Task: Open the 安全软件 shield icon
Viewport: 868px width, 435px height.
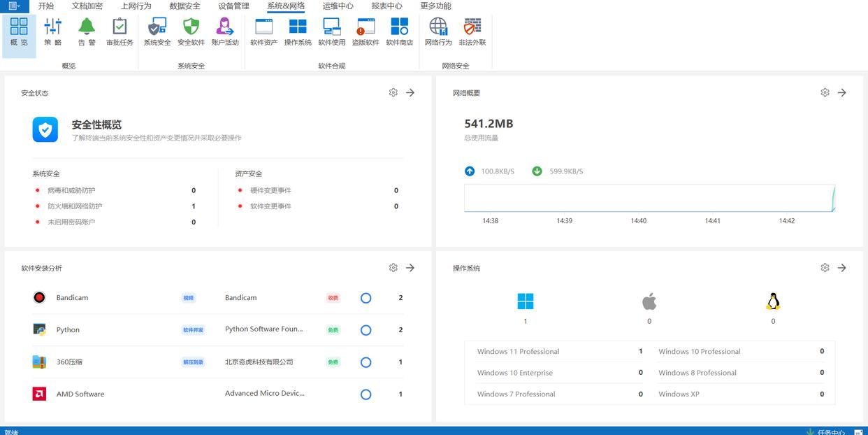Action: click(191, 31)
